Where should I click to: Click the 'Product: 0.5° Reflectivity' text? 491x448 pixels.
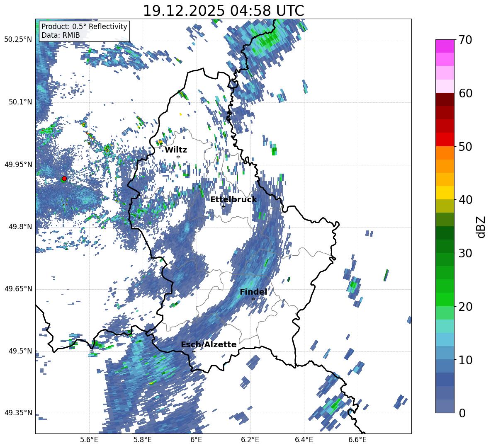(84, 27)
